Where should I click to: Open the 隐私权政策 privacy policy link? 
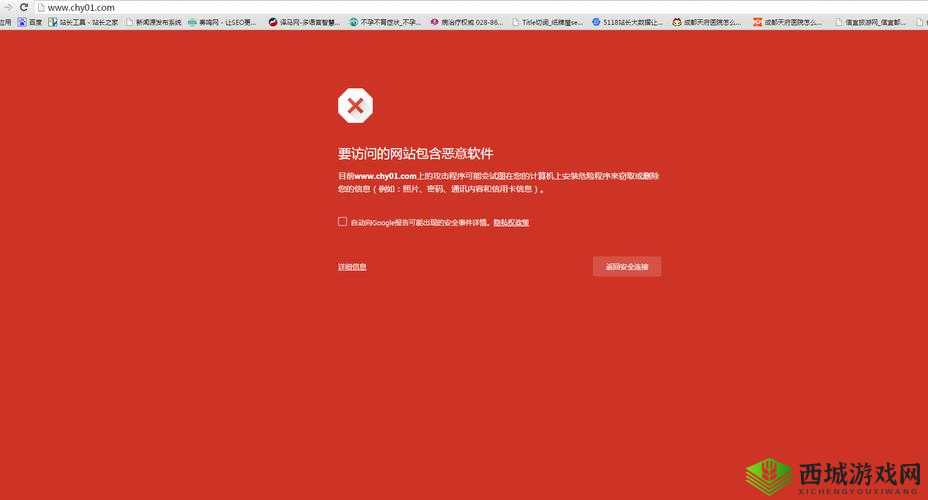coord(511,222)
